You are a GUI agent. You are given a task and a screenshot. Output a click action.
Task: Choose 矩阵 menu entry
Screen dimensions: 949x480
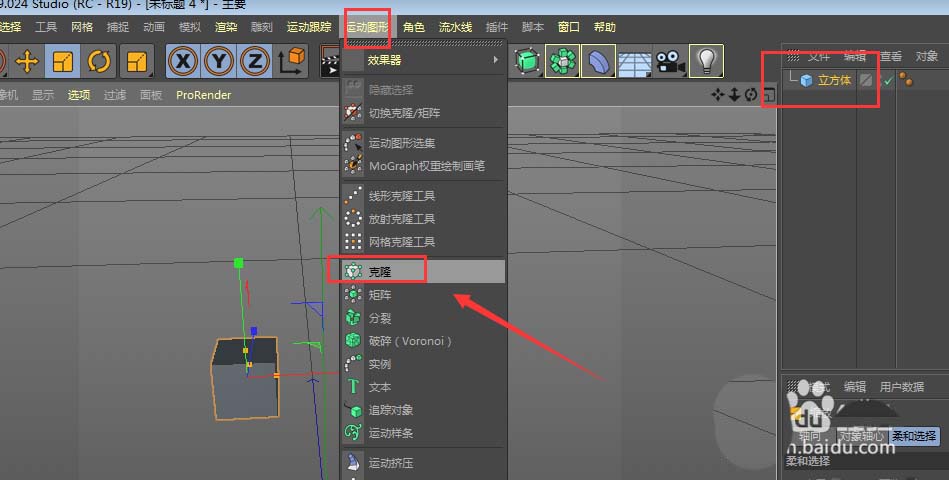(x=424, y=295)
